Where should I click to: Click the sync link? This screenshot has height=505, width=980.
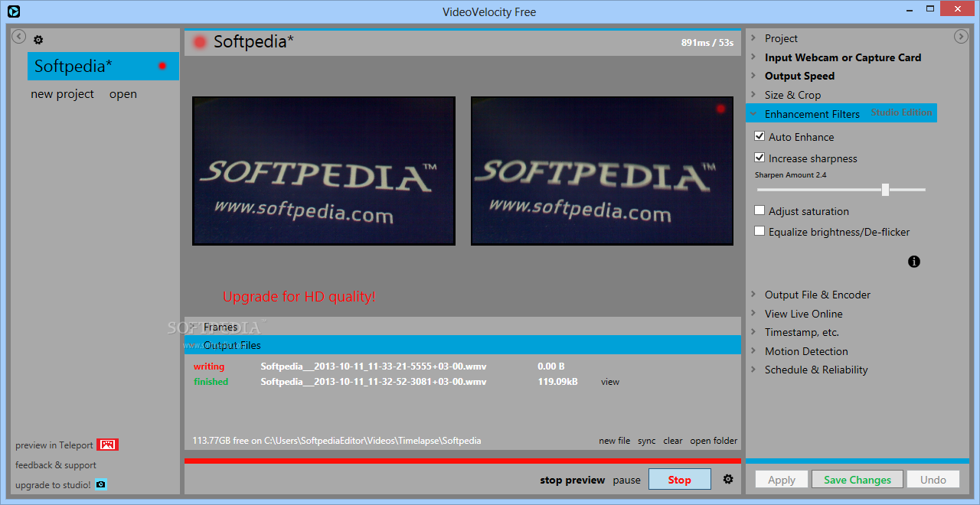647,441
